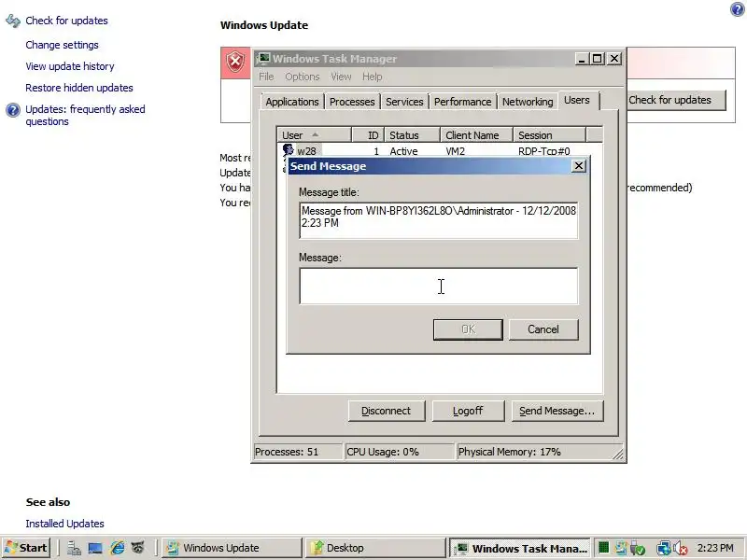Switch to the Performance tab
747x560 pixels.
(462, 102)
